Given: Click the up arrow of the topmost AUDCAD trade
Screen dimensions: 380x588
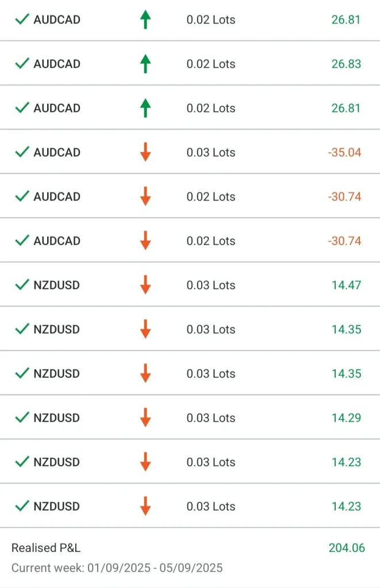Looking at the screenshot, I should pos(145,20).
